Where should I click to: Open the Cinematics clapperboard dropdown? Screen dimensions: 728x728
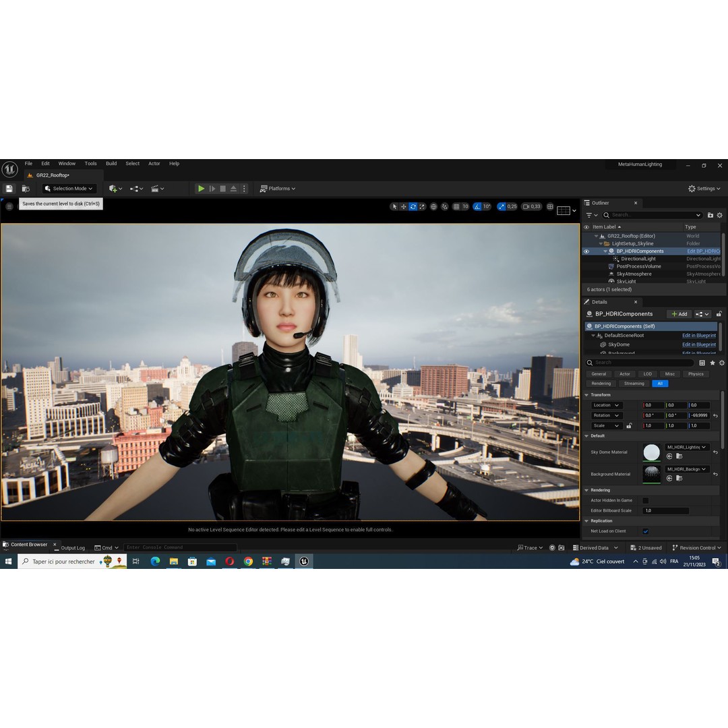pos(157,189)
